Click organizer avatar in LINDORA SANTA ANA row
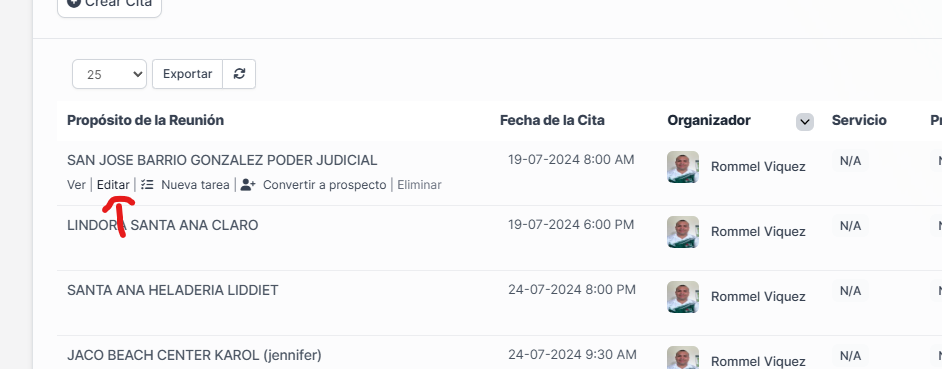 pyautogui.click(x=683, y=231)
